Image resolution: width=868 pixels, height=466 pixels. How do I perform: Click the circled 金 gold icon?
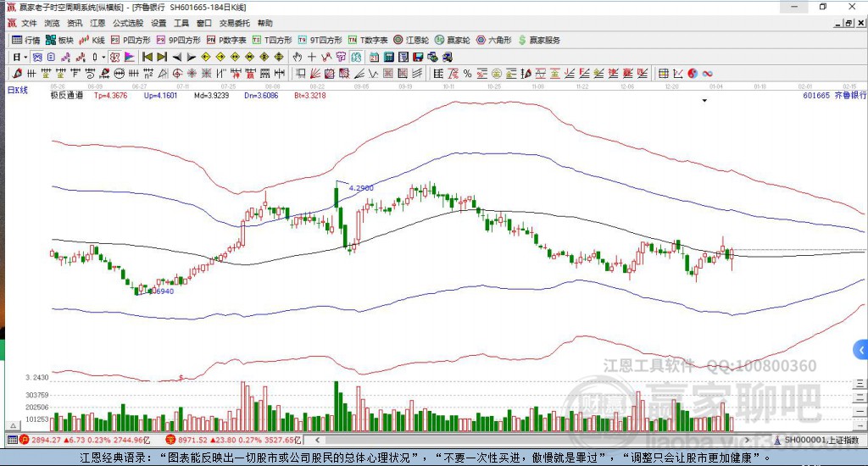tap(497, 74)
